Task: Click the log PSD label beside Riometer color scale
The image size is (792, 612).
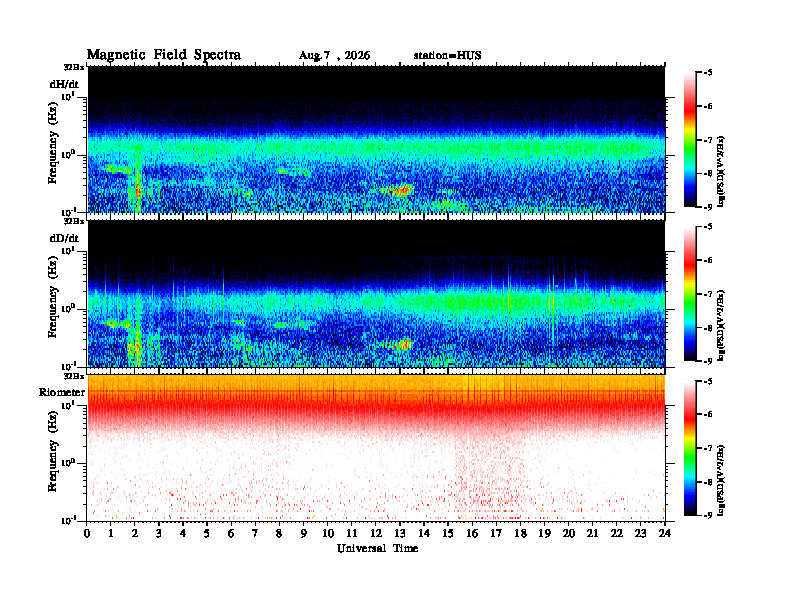Action: (x=721, y=480)
